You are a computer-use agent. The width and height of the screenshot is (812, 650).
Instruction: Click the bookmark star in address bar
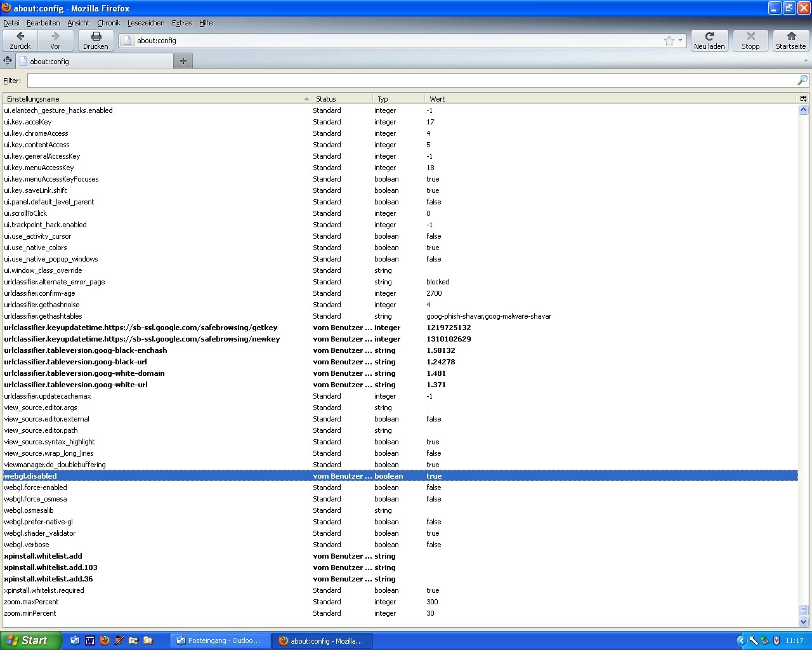point(669,41)
